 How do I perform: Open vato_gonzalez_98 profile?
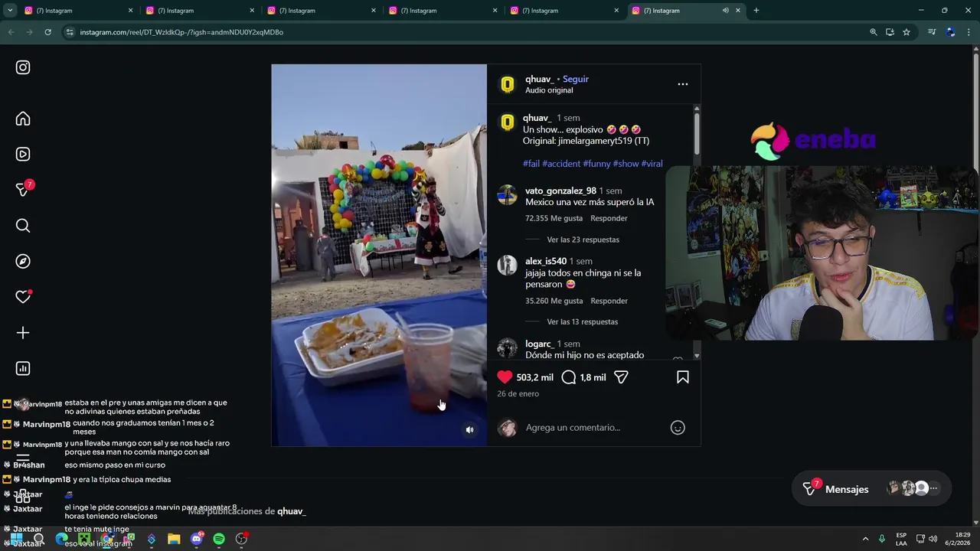tap(560, 191)
